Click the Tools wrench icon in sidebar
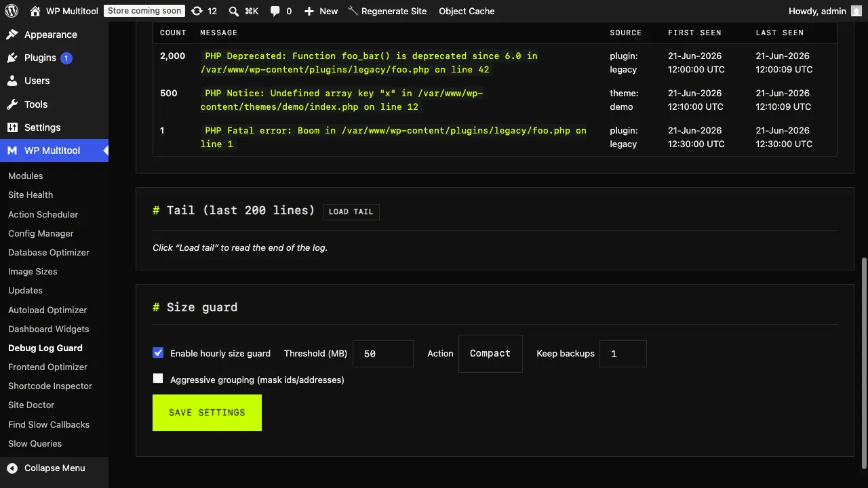Image resolution: width=868 pixels, height=488 pixels. tap(12, 104)
